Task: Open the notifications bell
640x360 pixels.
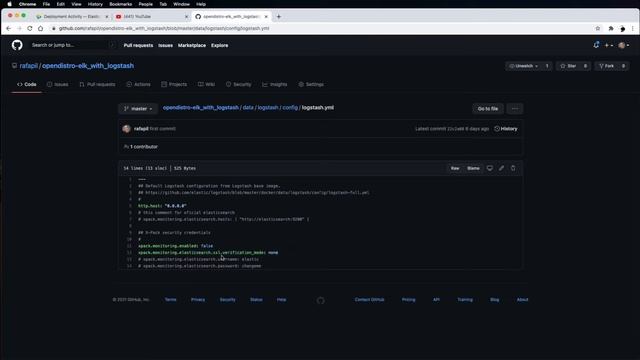Action: coord(596,45)
